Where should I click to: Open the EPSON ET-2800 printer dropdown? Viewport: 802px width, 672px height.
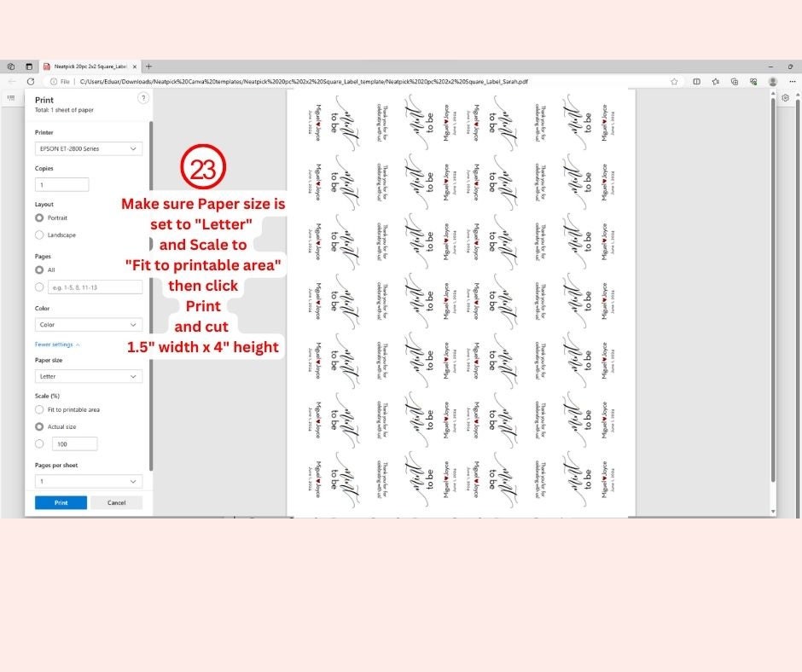[x=89, y=149]
